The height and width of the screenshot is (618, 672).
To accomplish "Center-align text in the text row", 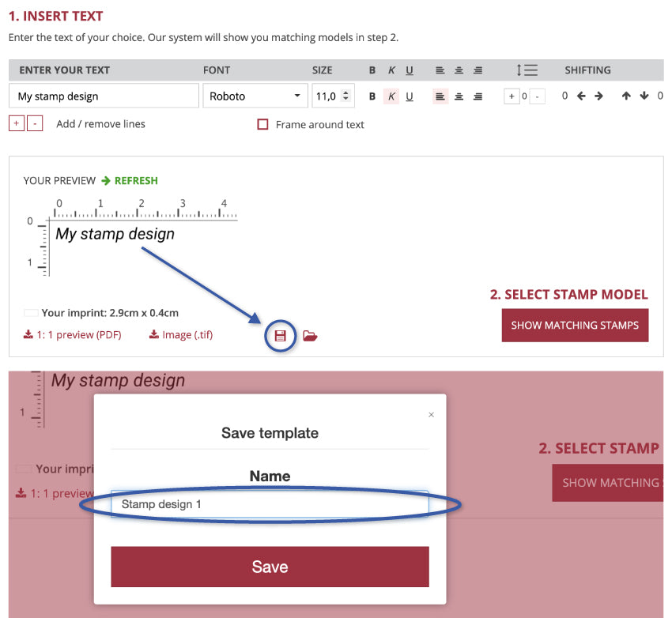I will click(459, 96).
